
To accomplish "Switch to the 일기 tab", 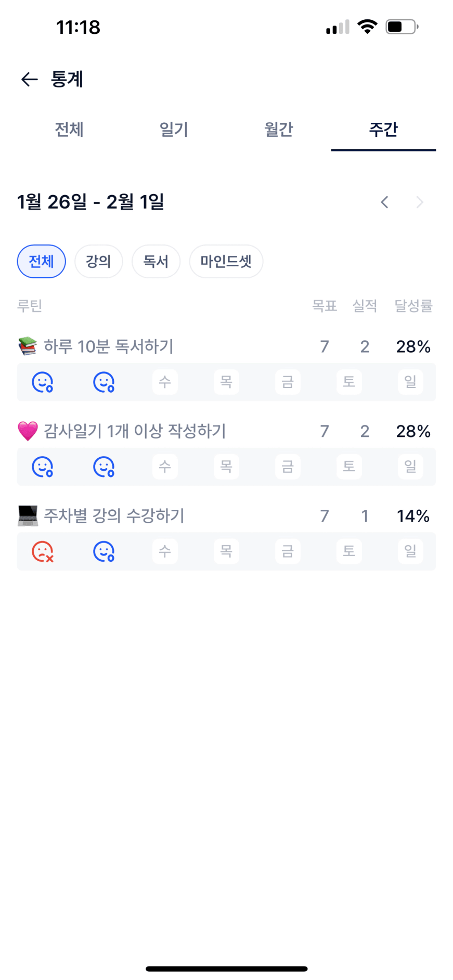I will click(174, 129).
